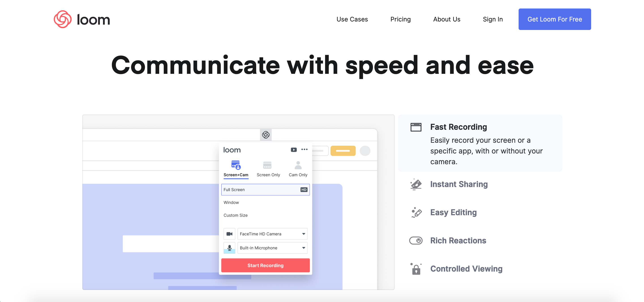Select the Cam Only recording mode

pyautogui.click(x=298, y=169)
